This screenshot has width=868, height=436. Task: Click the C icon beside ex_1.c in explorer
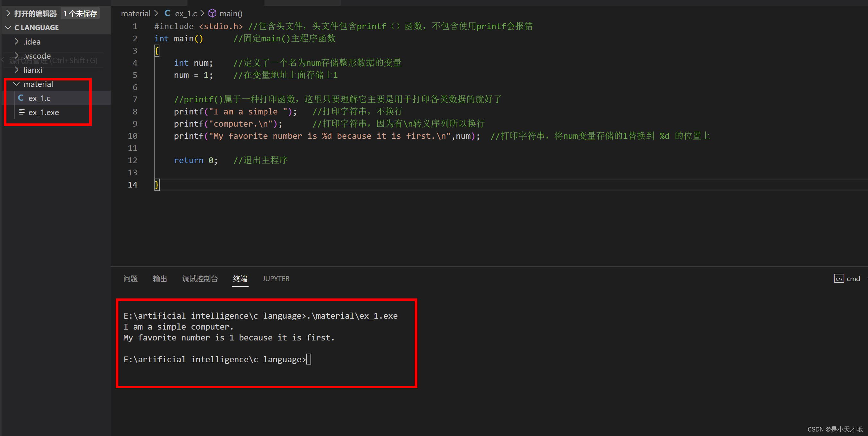click(21, 98)
